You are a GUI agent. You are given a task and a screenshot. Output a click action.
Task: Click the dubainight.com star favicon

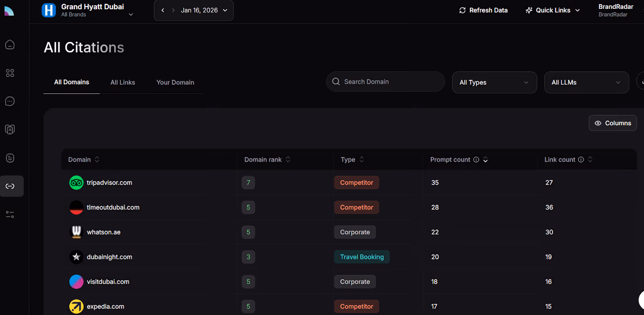[x=76, y=257]
